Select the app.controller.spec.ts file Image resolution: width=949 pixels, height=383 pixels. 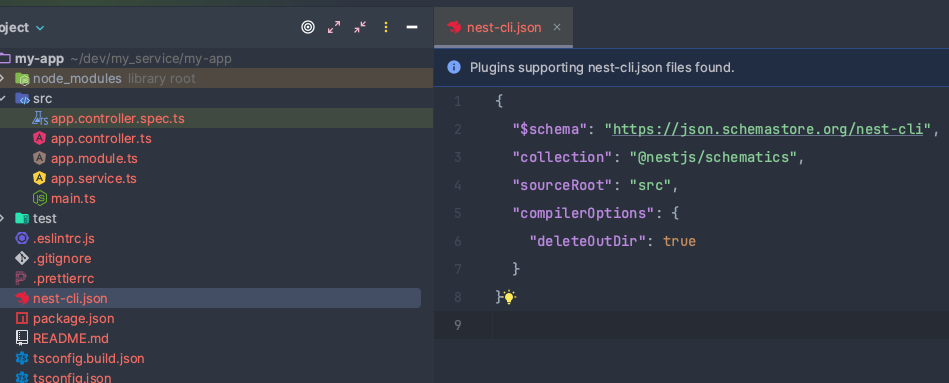(217, 119)
